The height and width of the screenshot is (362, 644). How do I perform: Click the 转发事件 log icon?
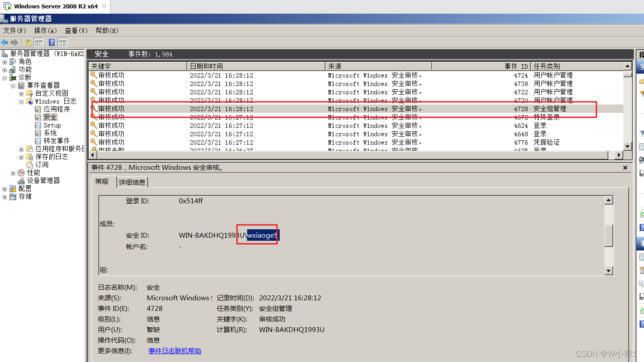click(x=38, y=141)
